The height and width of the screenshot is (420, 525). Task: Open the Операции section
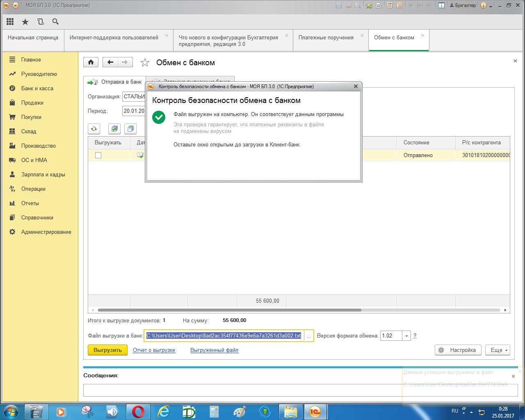point(33,189)
